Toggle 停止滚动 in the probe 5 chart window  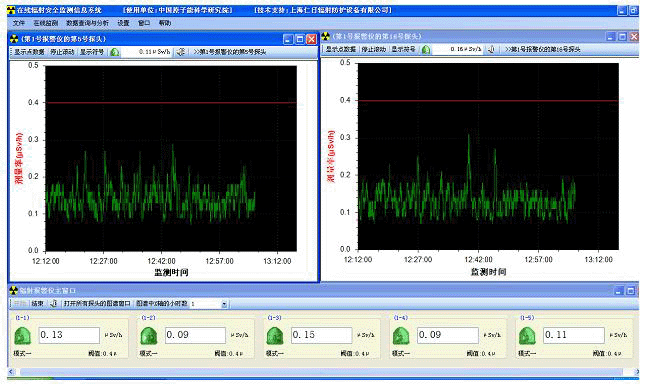pos(62,52)
